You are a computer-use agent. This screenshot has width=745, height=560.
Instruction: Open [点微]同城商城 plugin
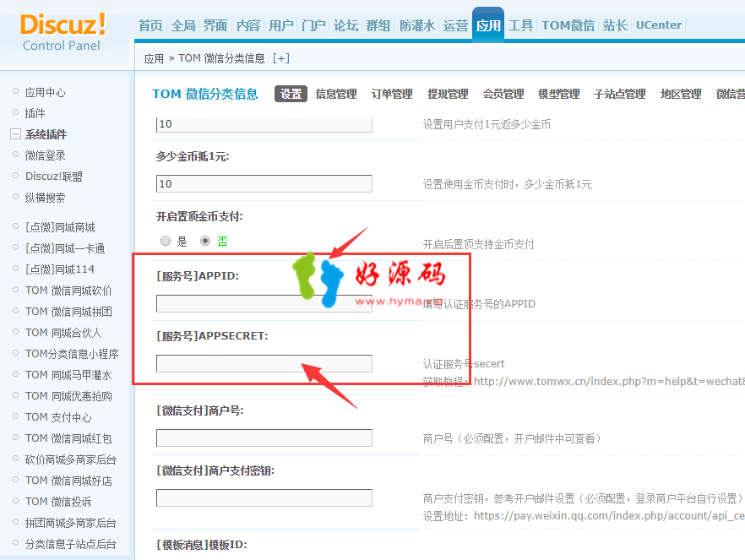[60, 227]
